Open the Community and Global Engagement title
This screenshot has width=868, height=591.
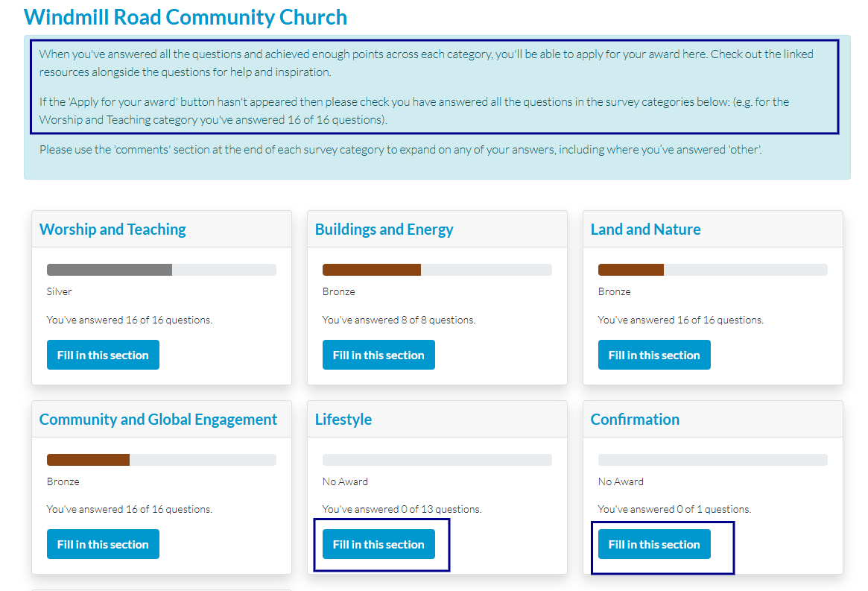pyautogui.click(x=158, y=420)
